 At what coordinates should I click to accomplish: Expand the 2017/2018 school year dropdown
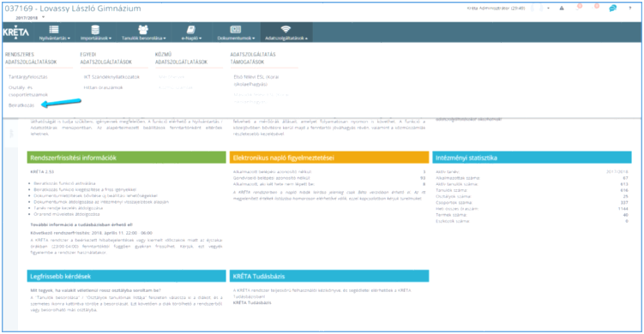point(43,18)
